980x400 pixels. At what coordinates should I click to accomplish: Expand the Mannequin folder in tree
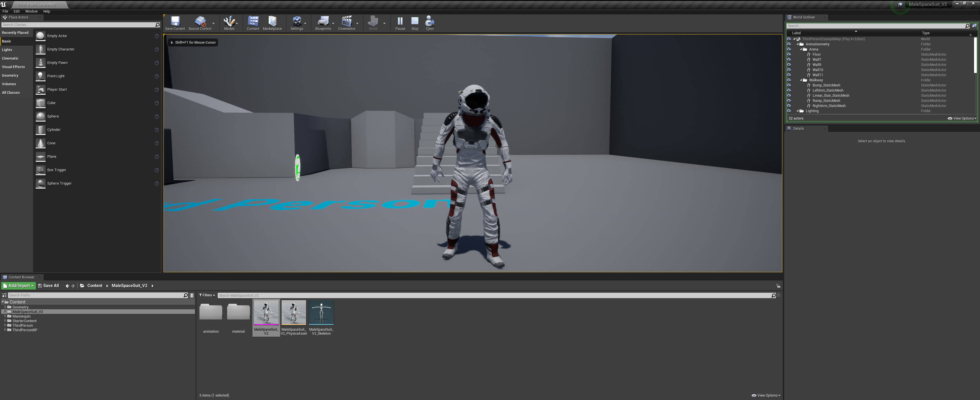click(5, 316)
